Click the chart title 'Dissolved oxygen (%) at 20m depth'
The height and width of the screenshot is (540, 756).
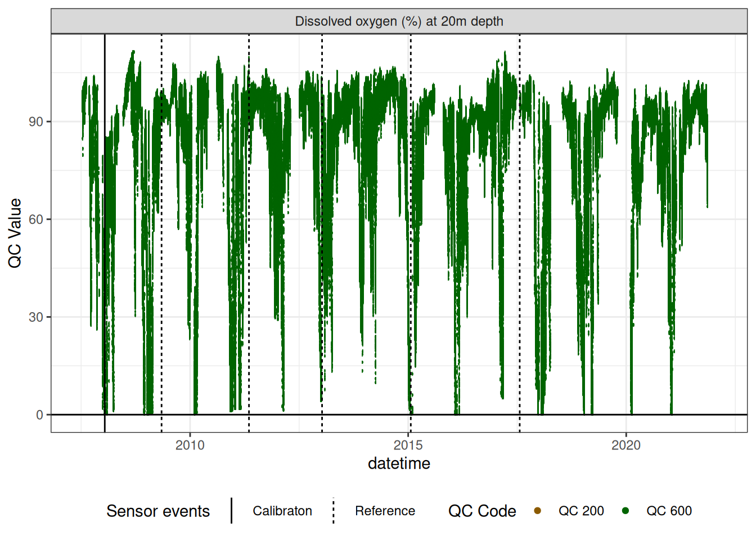point(399,21)
